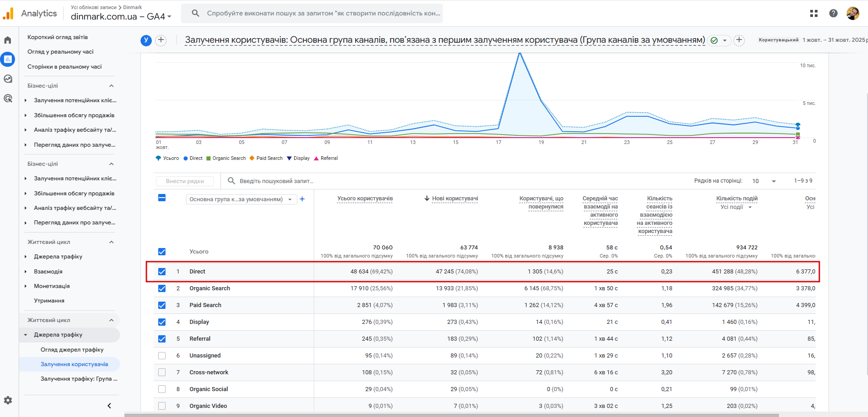Uncheck the Direct row checkbox

pos(162,272)
